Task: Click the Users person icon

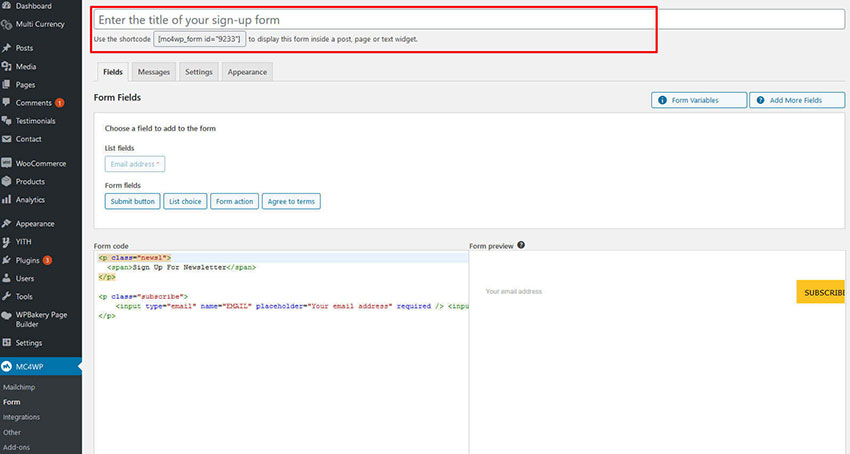Action: coord(8,278)
